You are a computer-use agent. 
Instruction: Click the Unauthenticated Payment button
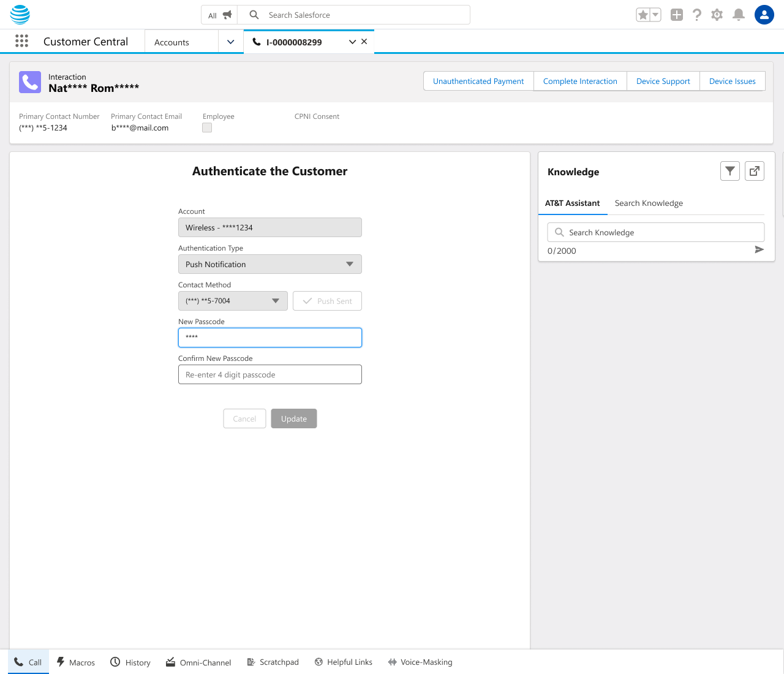pos(478,81)
